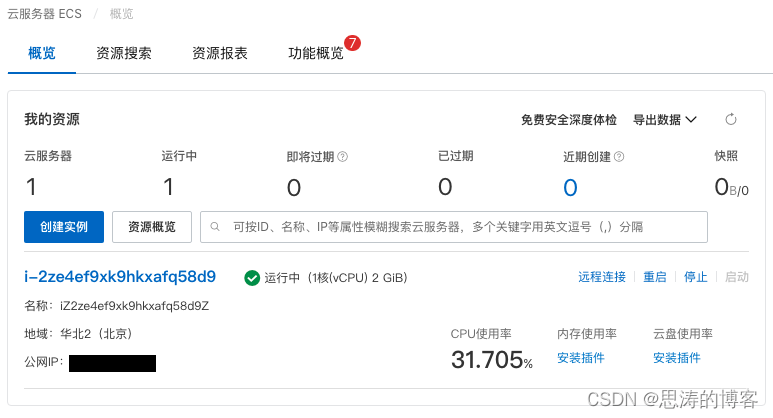Click the 创建实例 button
The width and height of the screenshot is (773, 418).
pos(64,227)
